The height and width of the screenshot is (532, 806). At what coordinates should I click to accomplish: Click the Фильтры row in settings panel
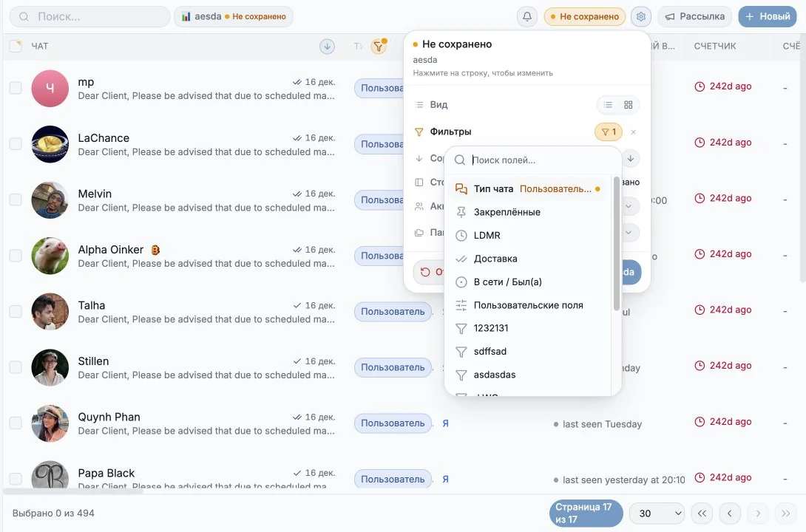(x=527, y=132)
